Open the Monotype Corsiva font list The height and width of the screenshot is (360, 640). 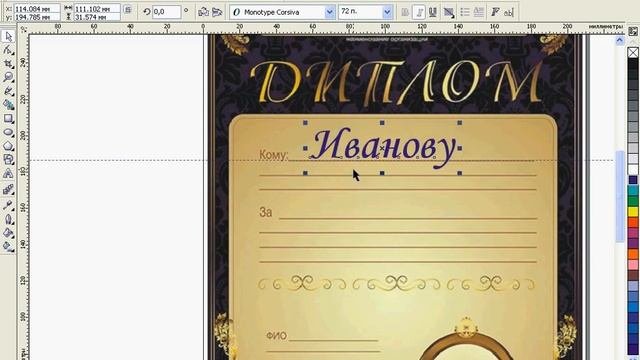click(x=329, y=12)
